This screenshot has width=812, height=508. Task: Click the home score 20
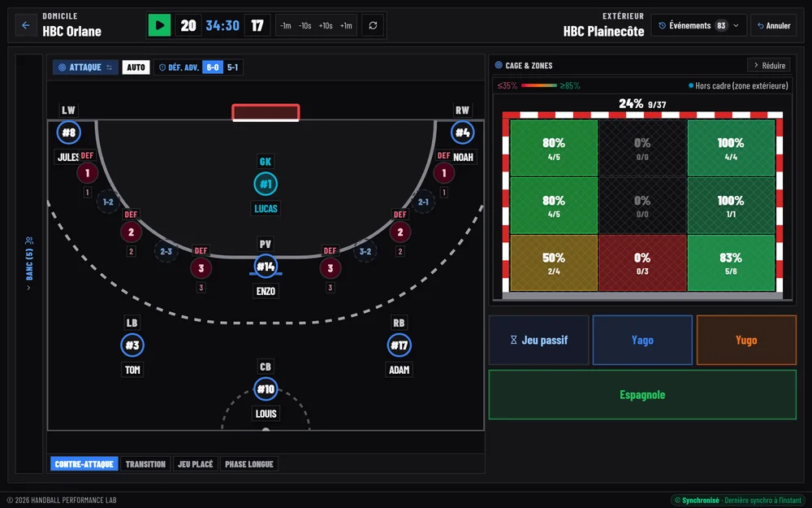pyautogui.click(x=188, y=25)
